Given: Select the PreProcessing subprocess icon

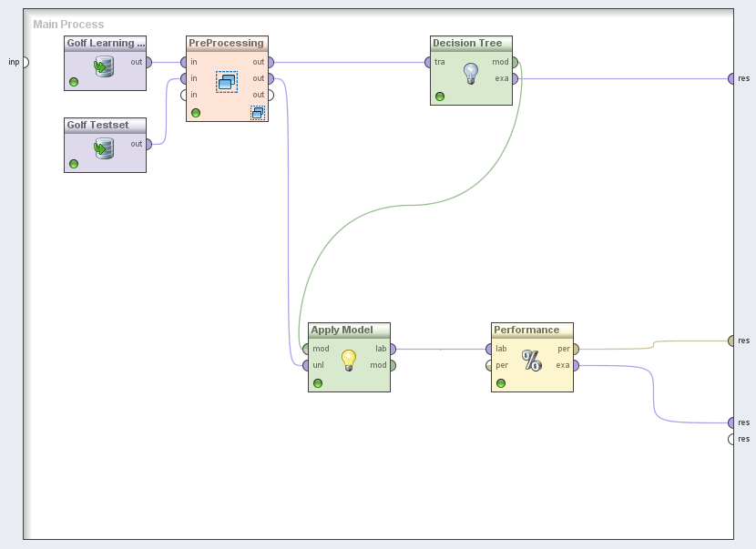Looking at the screenshot, I should 227,81.
